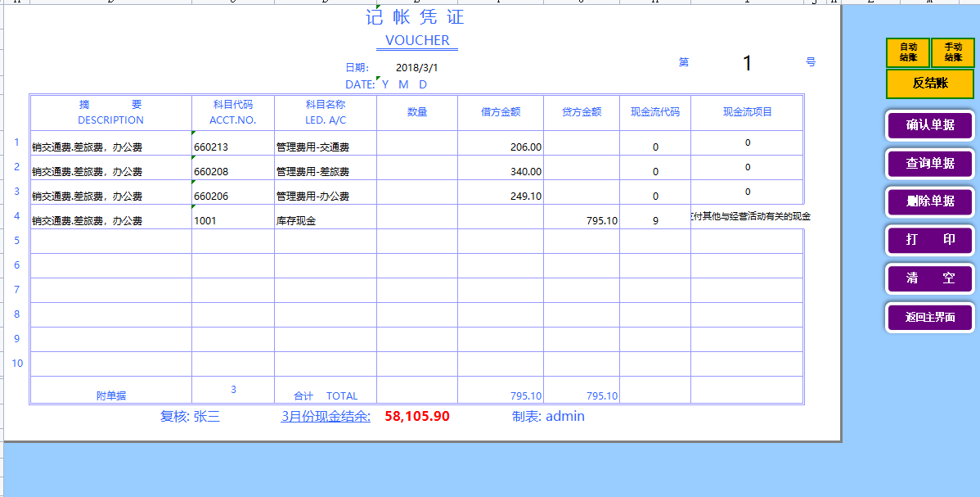Select the voucher number cell showing 1
The width and height of the screenshot is (980, 497).
pos(747,62)
